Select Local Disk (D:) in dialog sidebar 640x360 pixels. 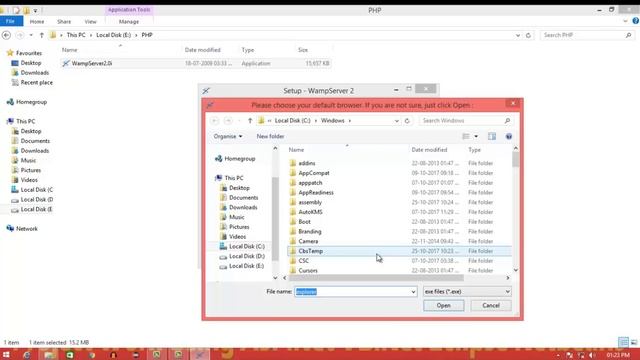[247, 256]
